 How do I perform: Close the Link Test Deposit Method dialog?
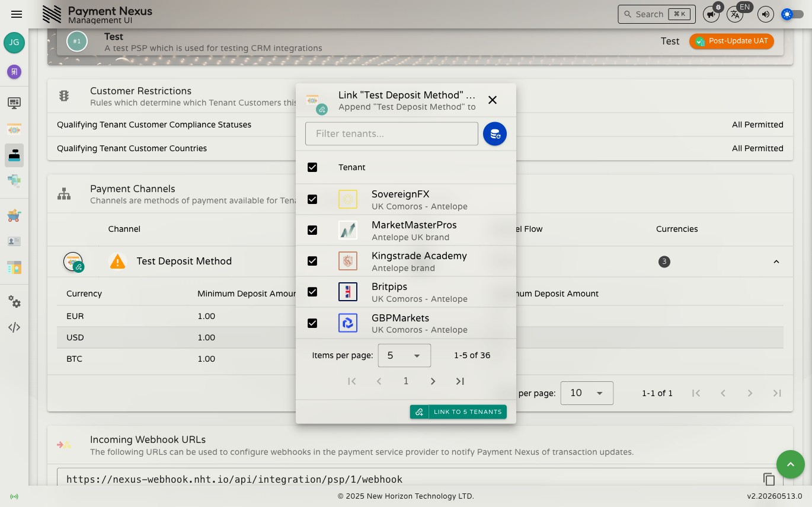pos(493,100)
